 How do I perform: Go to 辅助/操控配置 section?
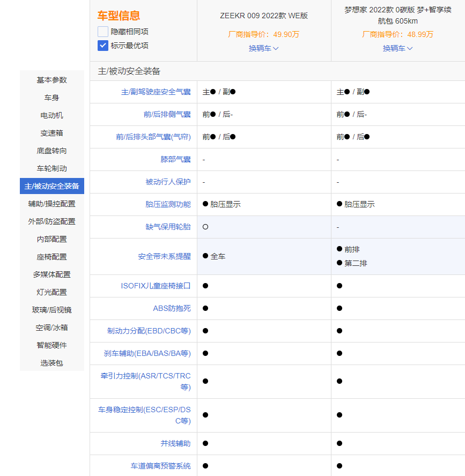click(x=52, y=204)
